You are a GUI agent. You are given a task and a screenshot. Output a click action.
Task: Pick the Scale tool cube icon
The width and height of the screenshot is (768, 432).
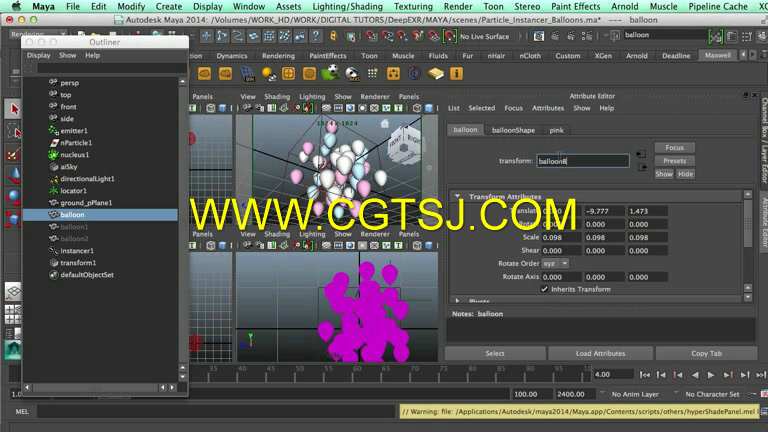coord(13,219)
